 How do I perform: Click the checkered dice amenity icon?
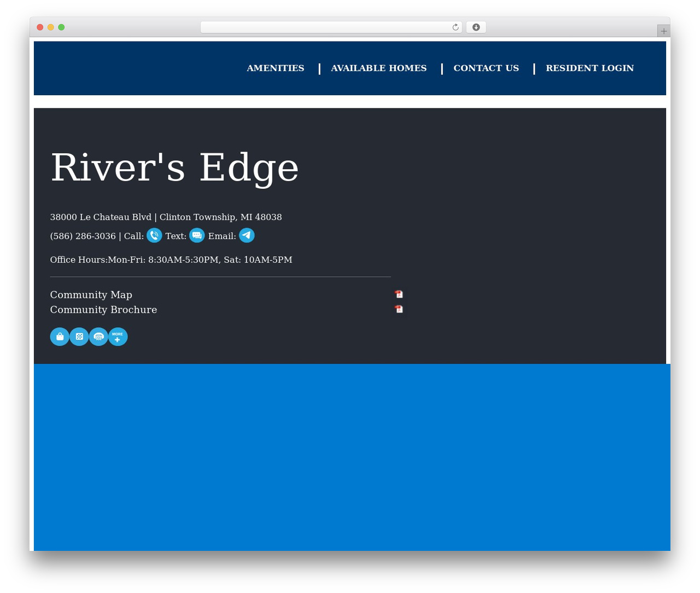(x=79, y=337)
